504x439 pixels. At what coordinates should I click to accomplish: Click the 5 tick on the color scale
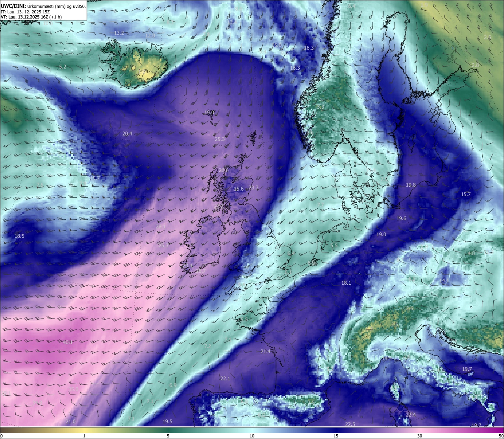pos(168,436)
